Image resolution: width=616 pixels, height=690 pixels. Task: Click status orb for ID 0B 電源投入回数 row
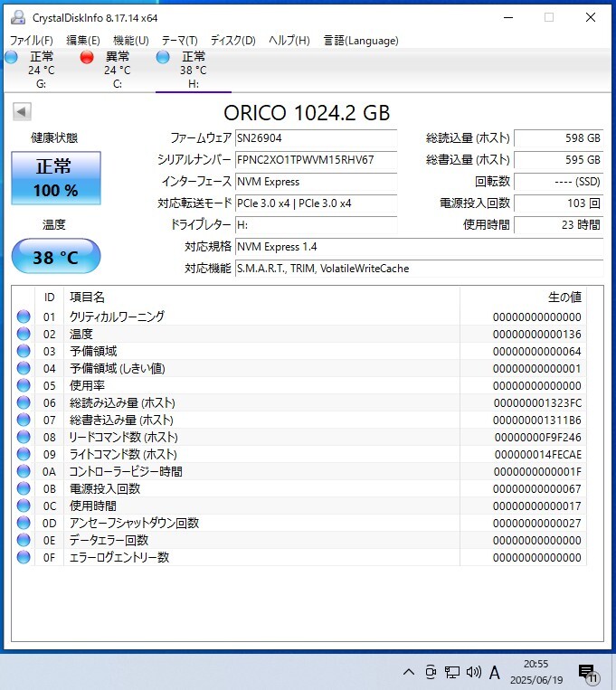tap(24, 488)
